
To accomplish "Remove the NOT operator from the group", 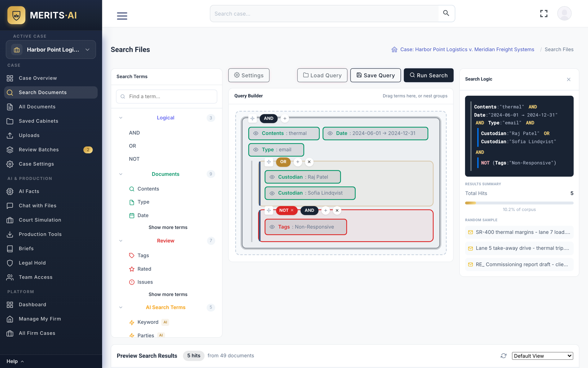I will (x=292, y=210).
